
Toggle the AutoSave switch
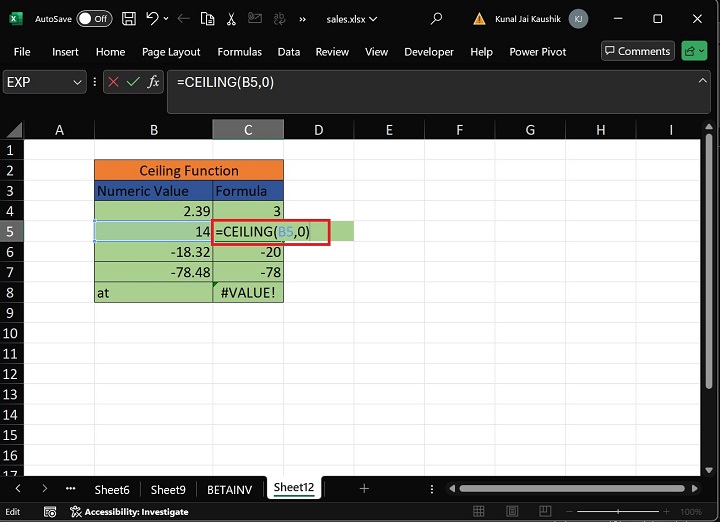(94, 19)
